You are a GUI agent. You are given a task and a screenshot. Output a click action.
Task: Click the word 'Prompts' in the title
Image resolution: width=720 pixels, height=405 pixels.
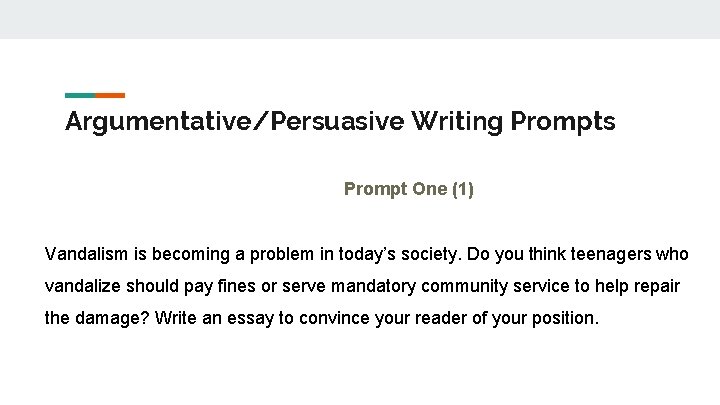[x=563, y=122]
